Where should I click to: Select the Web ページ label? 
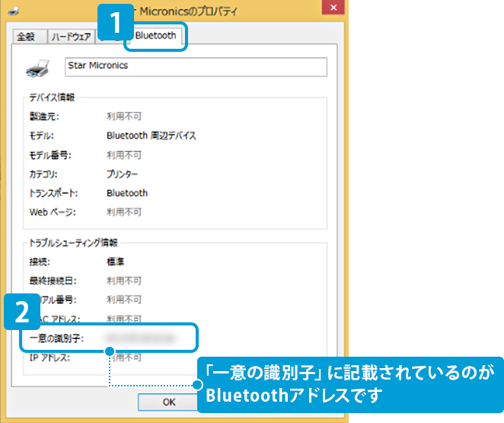click(53, 213)
